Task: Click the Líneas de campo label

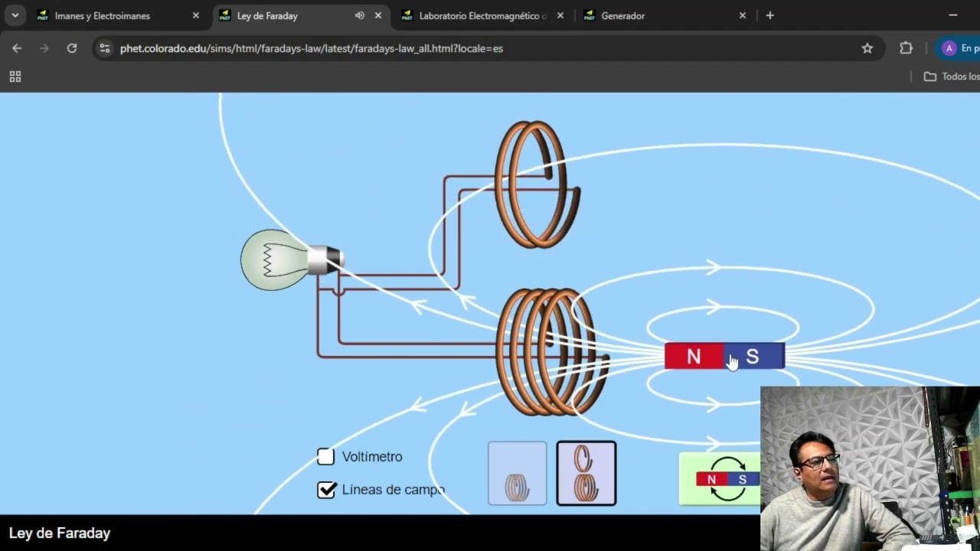Action: 394,490
